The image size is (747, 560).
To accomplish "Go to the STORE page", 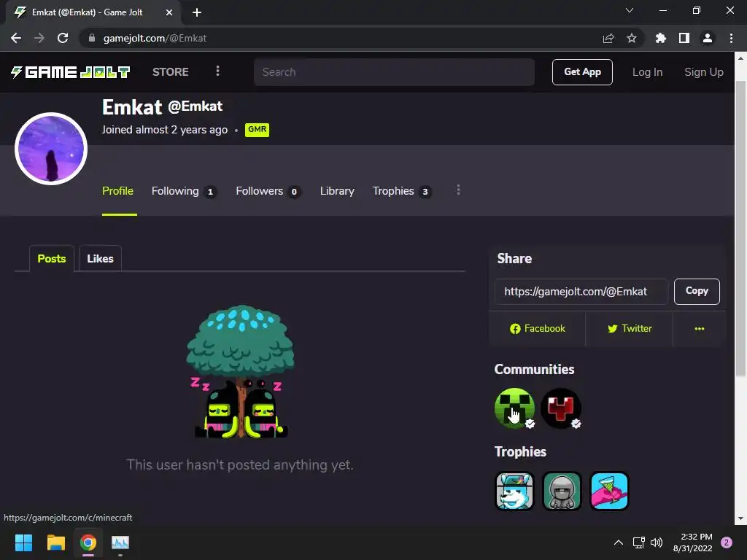I will (171, 72).
